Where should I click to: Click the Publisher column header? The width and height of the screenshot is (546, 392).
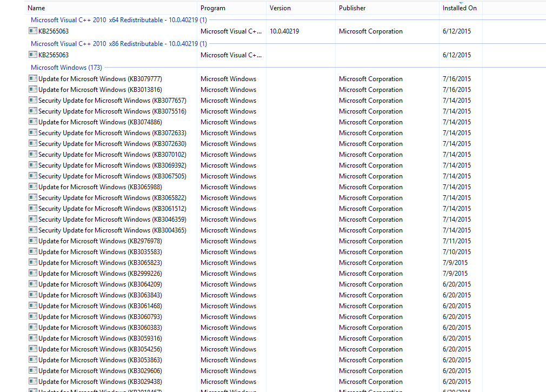(352, 8)
